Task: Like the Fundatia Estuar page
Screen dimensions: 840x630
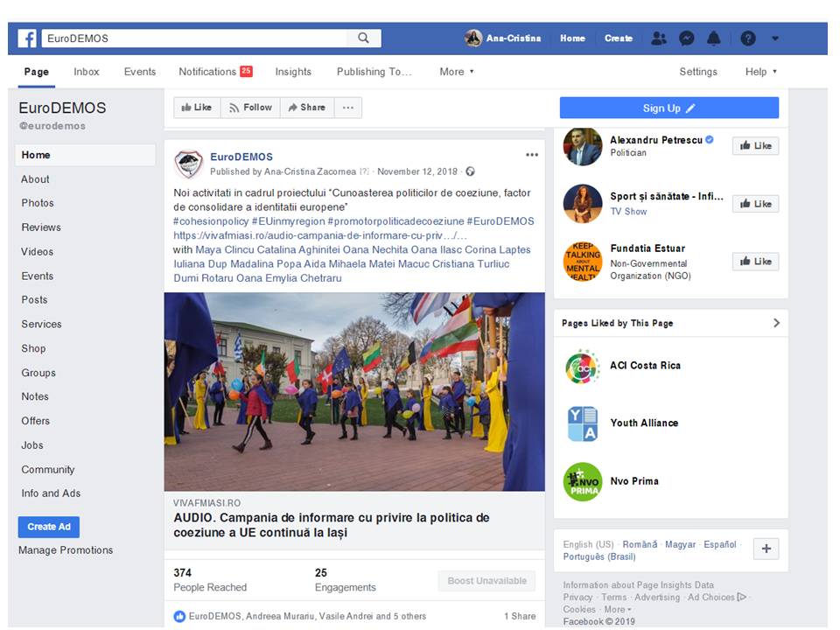Action: [755, 262]
